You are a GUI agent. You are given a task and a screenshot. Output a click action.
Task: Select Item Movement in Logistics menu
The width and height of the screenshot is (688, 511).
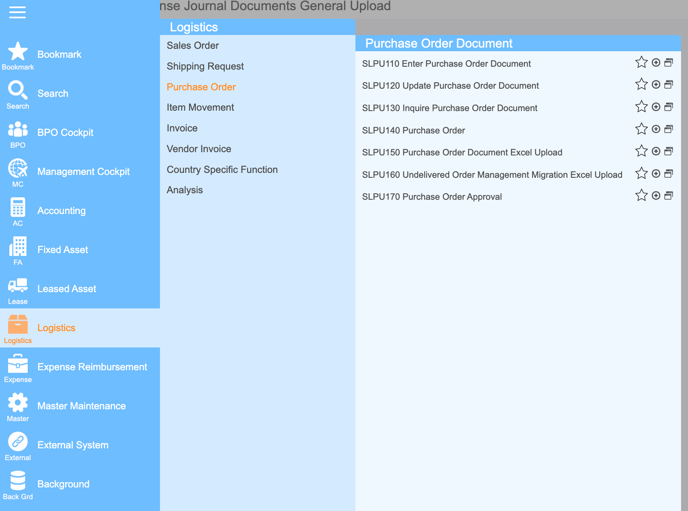point(200,108)
